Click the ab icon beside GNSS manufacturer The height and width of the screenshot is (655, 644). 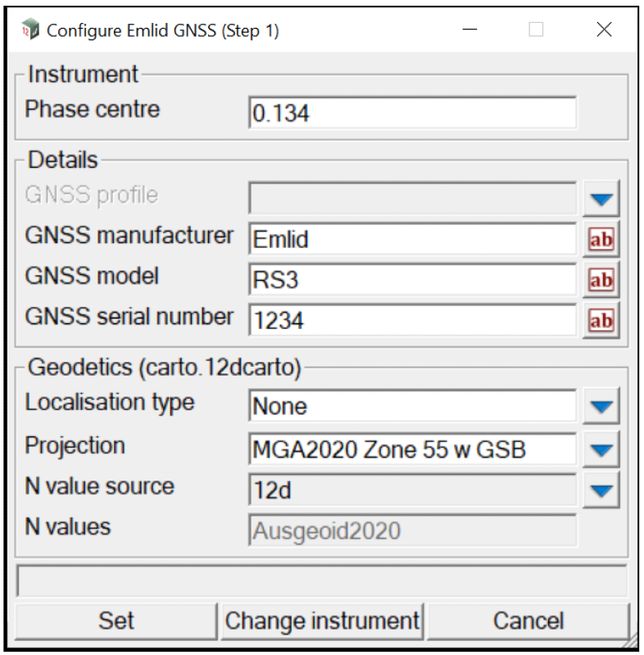(601, 239)
